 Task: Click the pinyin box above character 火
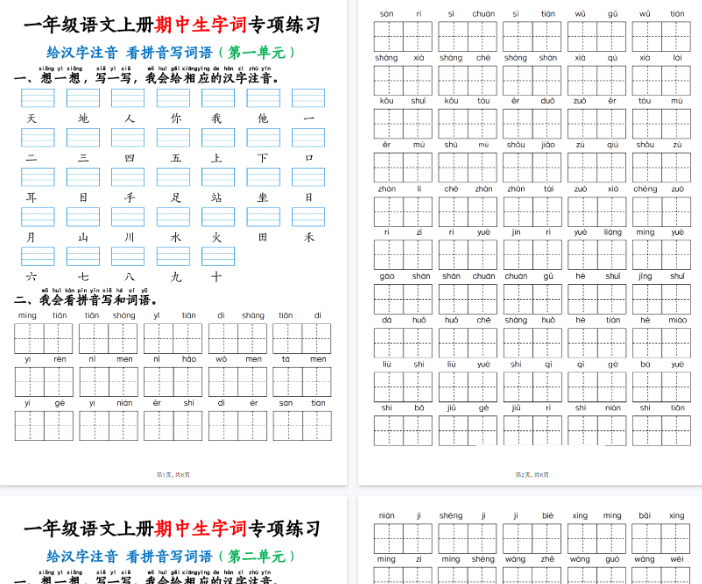218,217
